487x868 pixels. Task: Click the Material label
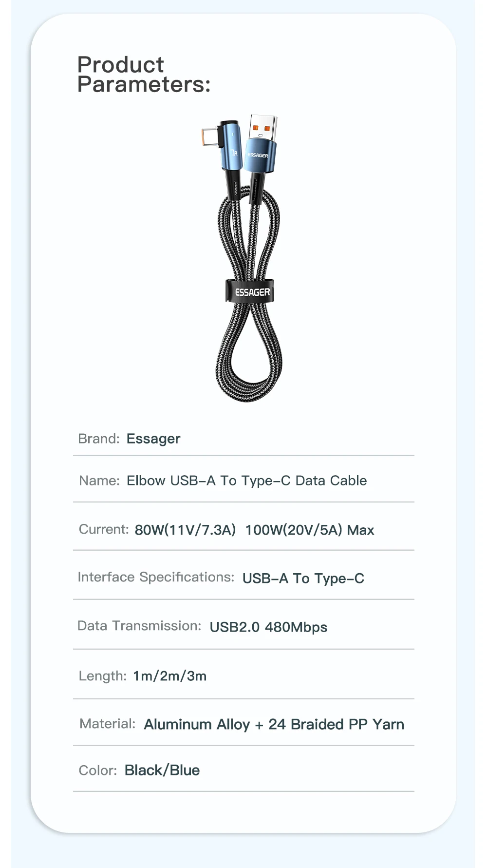coord(108,724)
